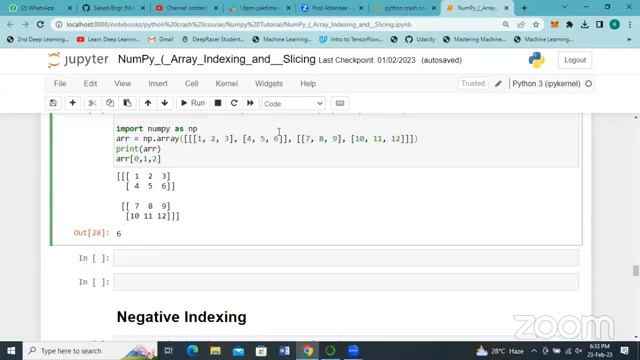Bookmark page with star icon
Viewport: 640px width, 360px height.
click(536, 24)
